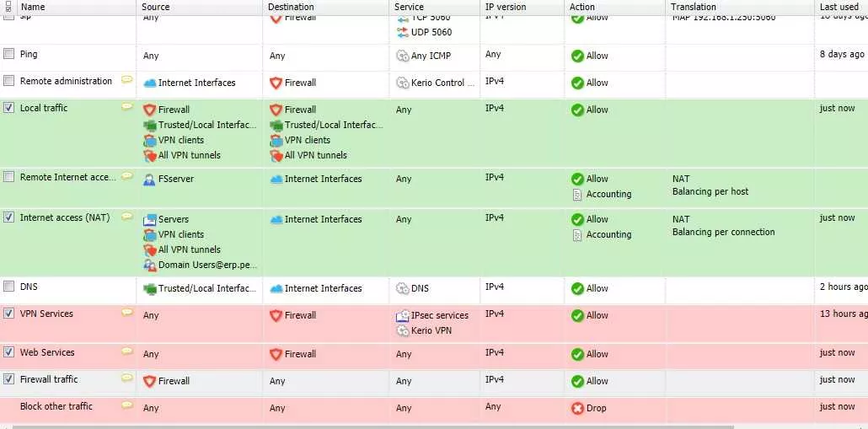Click the Accounting document icon on Internet access rule
The image size is (868, 429).
click(577, 234)
